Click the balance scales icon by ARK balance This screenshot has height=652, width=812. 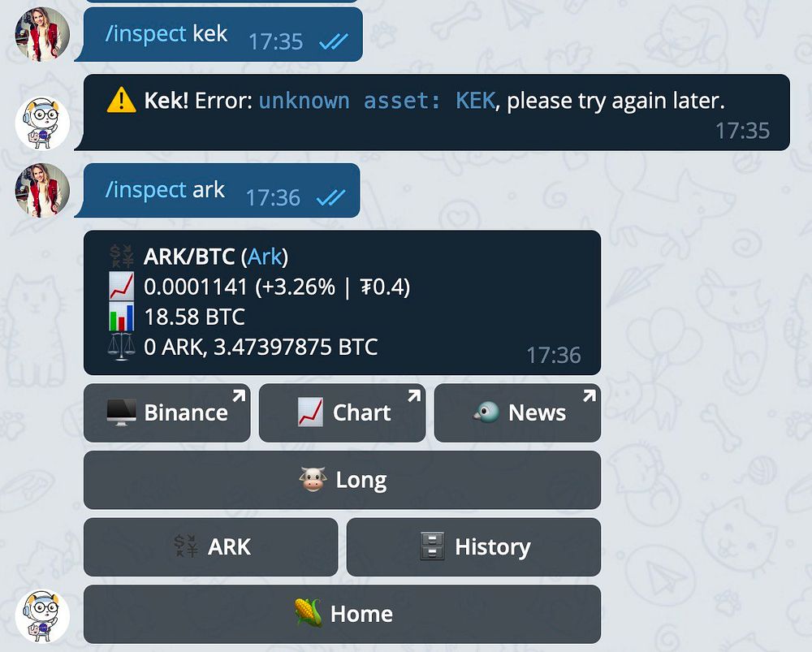121,347
